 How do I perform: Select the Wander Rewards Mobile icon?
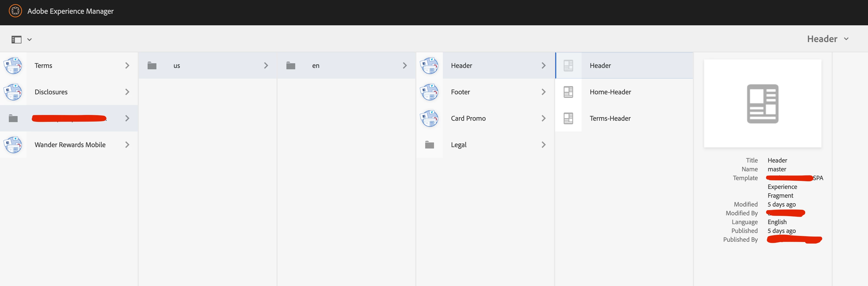pos(13,145)
